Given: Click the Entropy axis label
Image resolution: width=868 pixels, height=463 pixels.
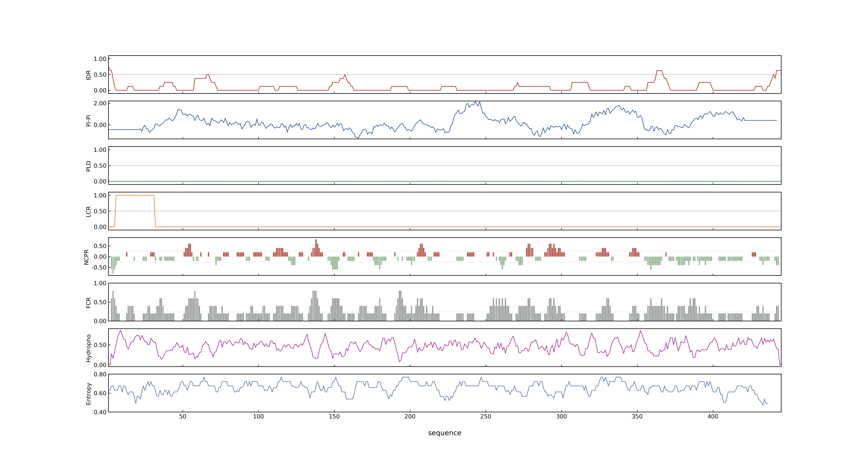Looking at the screenshot, I should 88,394.
